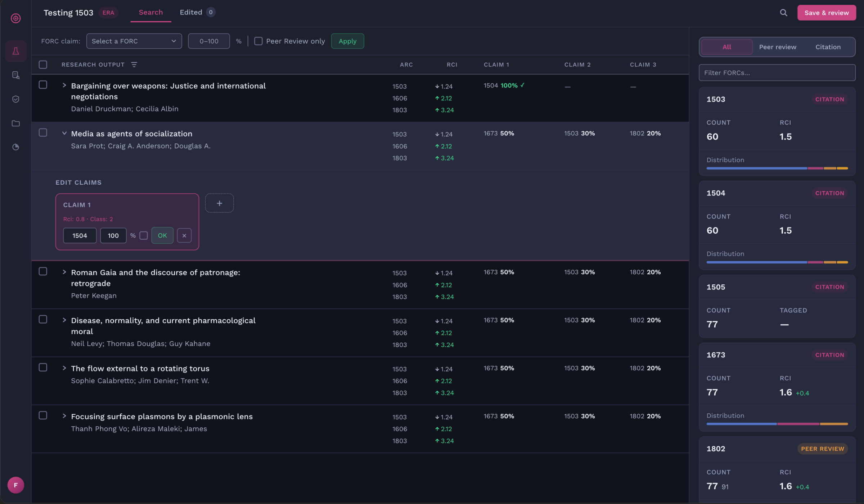Enable the Peer Review only checkbox

(x=258, y=41)
